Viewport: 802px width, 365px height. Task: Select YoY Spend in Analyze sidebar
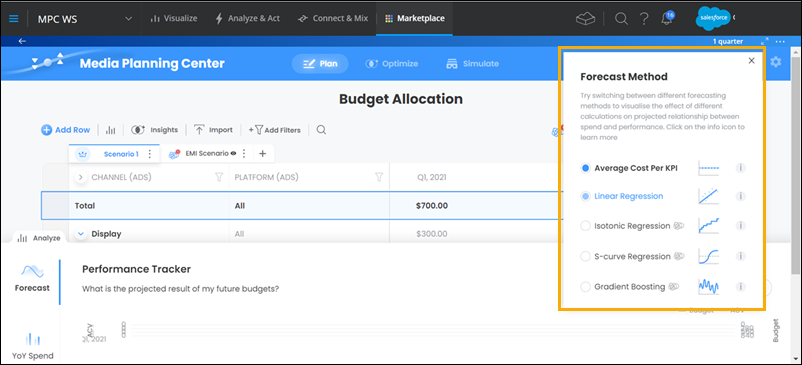pos(33,346)
